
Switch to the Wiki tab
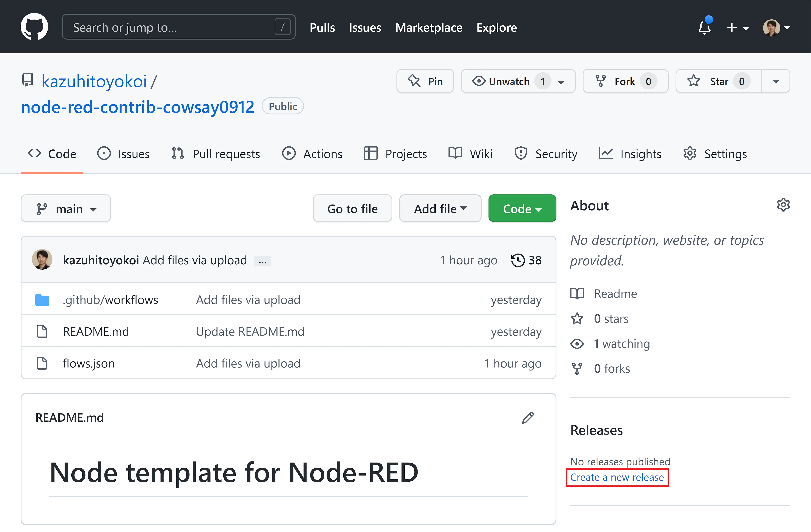(470, 154)
